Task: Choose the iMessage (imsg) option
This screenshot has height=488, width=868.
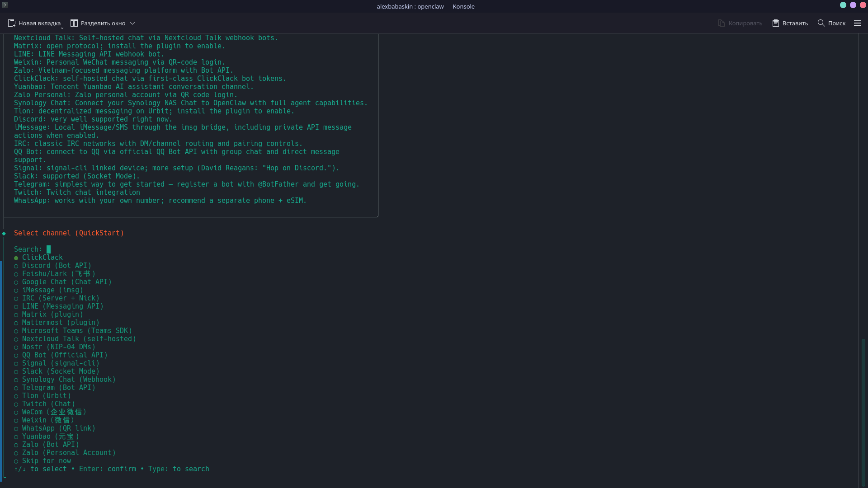Action: [48, 290]
